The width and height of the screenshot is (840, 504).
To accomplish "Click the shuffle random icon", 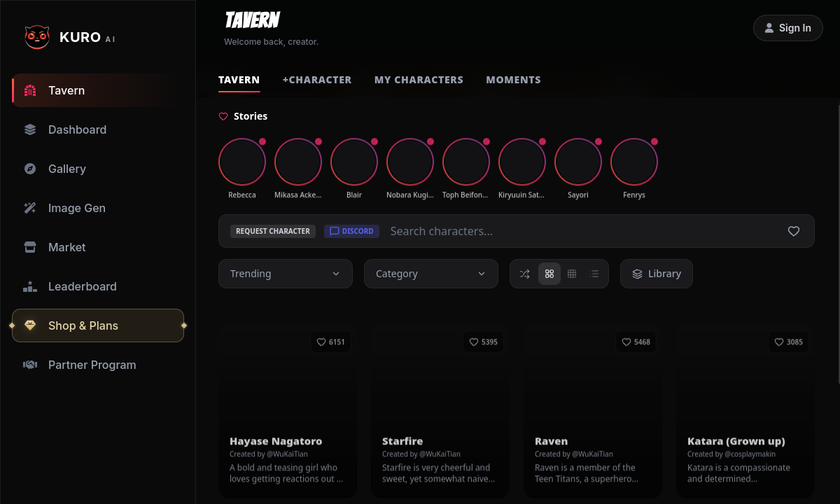I will pyautogui.click(x=525, y=274).
